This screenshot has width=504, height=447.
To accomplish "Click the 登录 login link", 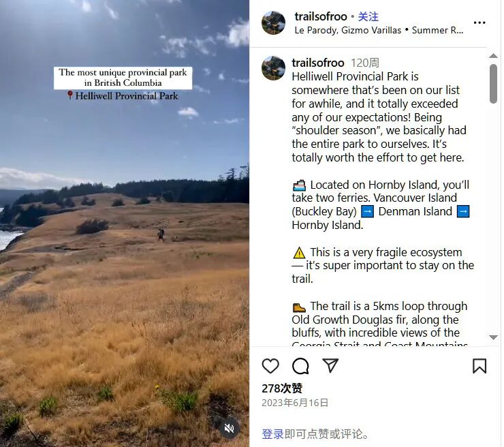I will tap(272, 434).
